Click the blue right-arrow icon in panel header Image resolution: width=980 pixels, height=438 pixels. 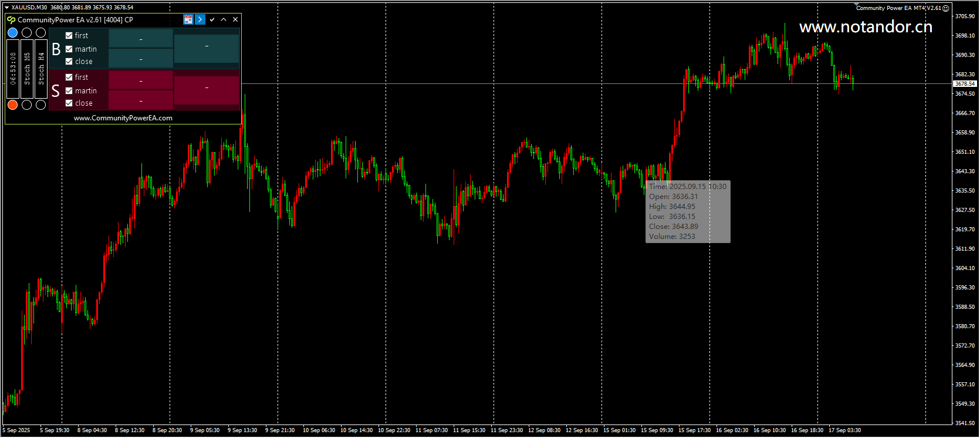click(x=200, y=19)
